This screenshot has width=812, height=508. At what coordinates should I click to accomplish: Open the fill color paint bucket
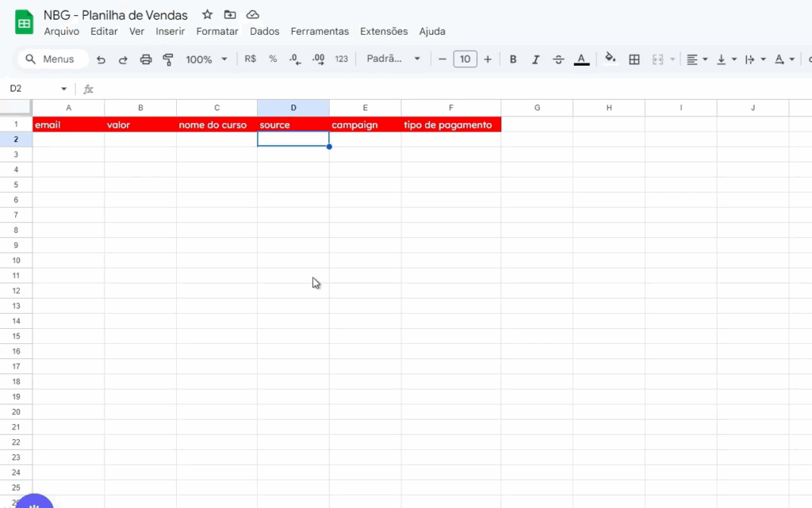(x=610, y=59)
